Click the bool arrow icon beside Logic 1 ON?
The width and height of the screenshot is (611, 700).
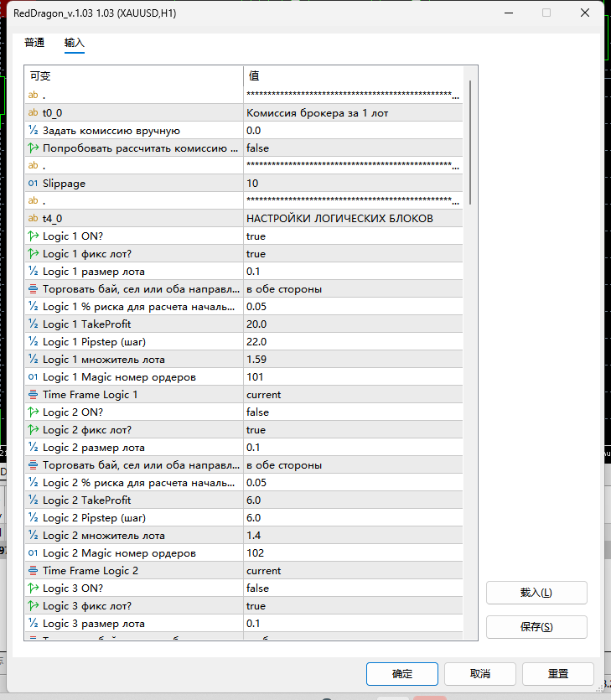(33, 236)
